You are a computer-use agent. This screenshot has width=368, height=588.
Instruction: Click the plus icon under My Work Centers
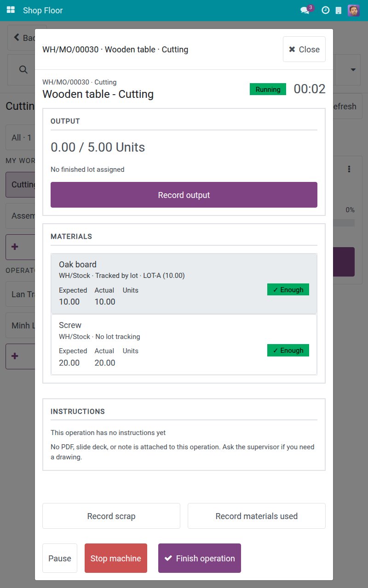tap(15, 247)
